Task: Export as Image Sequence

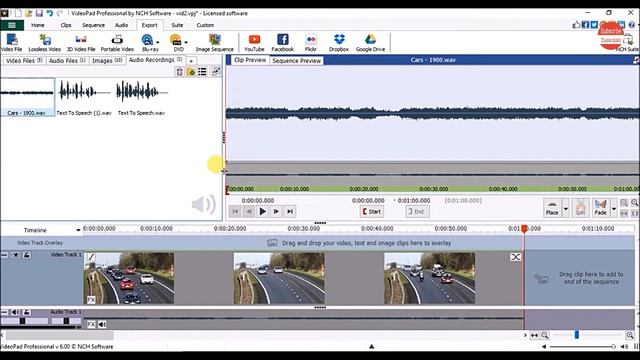Action: (215, 43)
